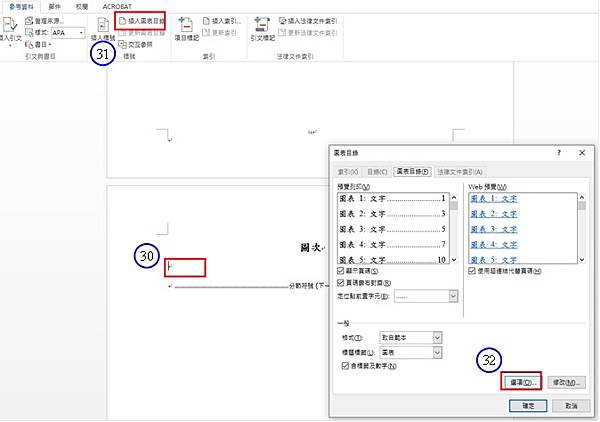Open the 格式(T) format dropdown

[x=437, y=338]
